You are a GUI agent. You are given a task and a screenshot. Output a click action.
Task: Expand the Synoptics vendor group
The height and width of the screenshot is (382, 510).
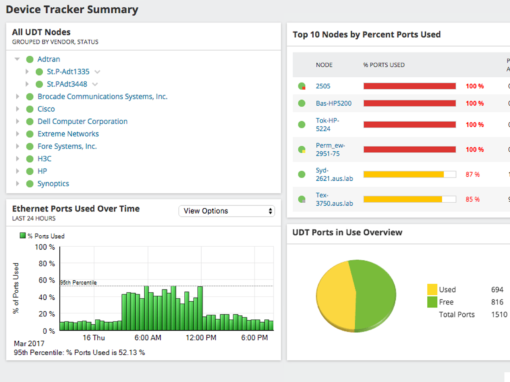click(17, 183)
